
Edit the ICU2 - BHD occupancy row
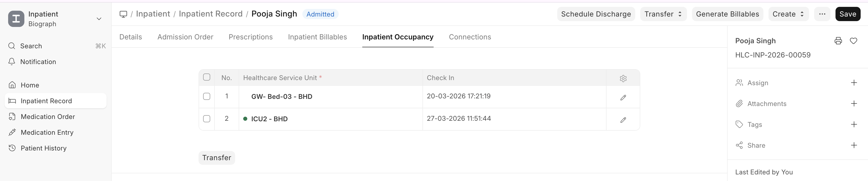click(623, 120)
